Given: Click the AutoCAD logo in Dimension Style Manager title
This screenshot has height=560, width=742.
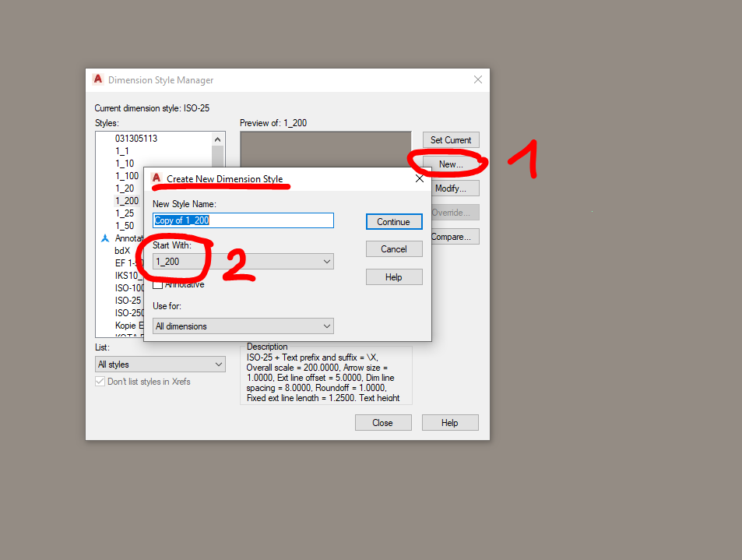Looking at the screenshot, I should 98,79.
